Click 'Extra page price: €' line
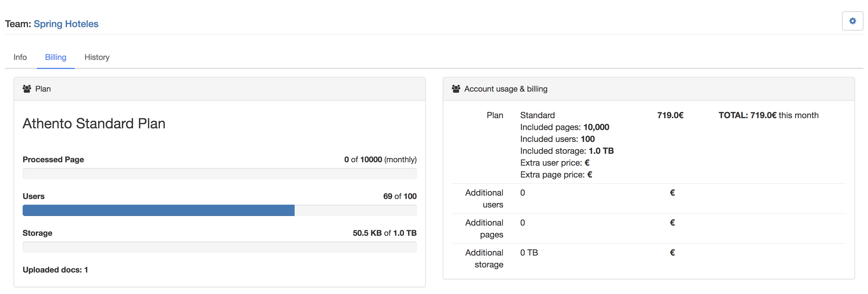868x294 pixels. pyautogui.click(x=556, y=175)
